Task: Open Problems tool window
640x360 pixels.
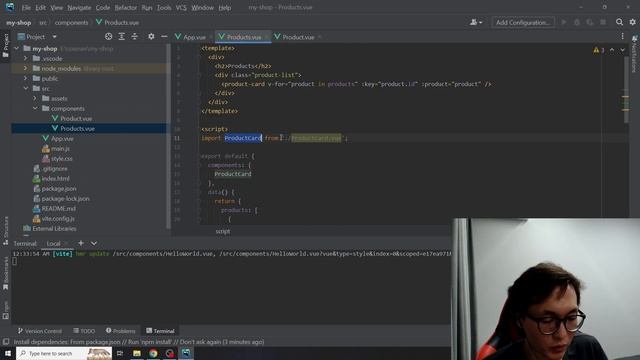Action: click(x=120, y=331)
